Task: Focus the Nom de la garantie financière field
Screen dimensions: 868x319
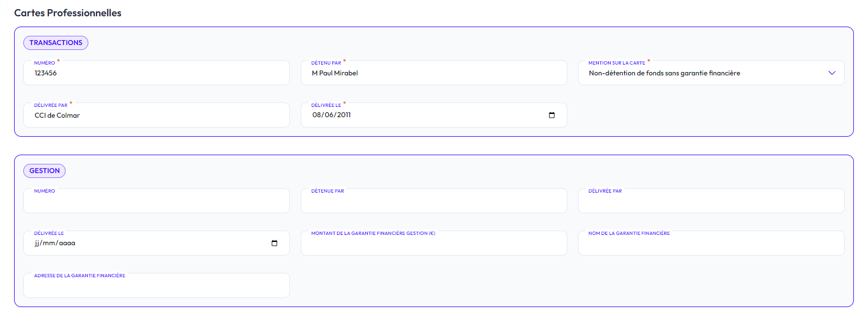Action: click(x=711, y=244)
